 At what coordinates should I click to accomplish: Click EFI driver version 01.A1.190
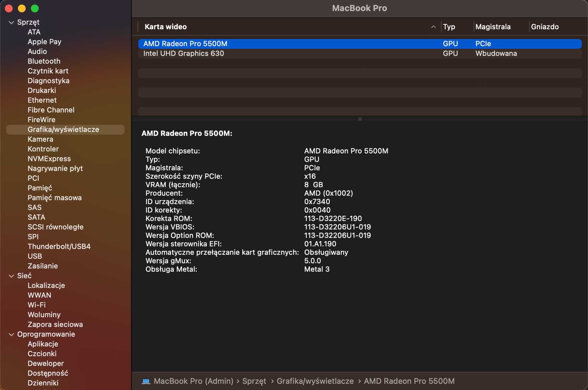pyautogui.click(x=320, y=244)
